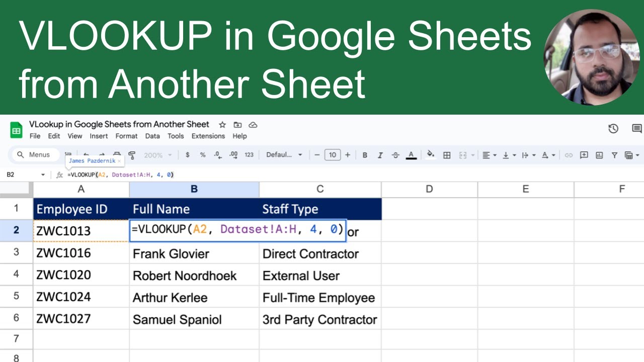Select the Full-Time Employee cell

tap(320, 297)
